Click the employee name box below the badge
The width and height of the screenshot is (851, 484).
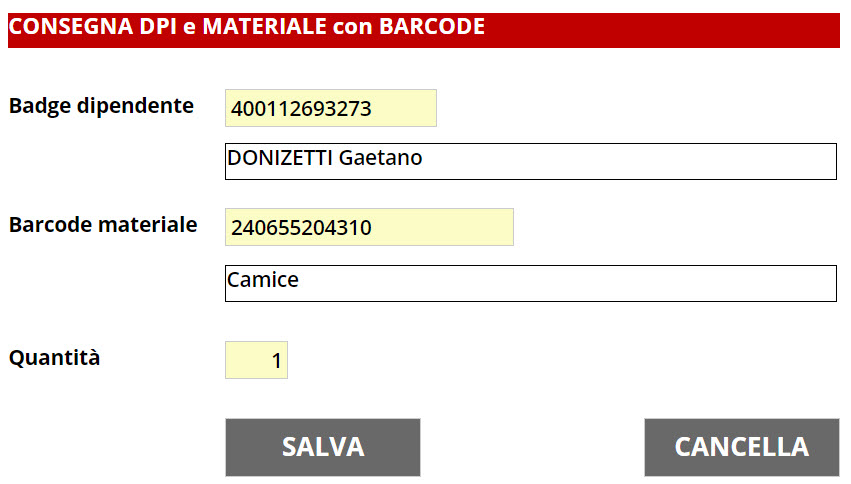coord(530,161)
